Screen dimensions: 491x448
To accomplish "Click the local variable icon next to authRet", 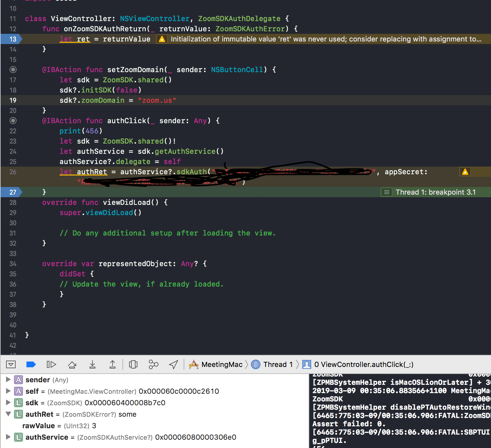I will coord(19,414).
